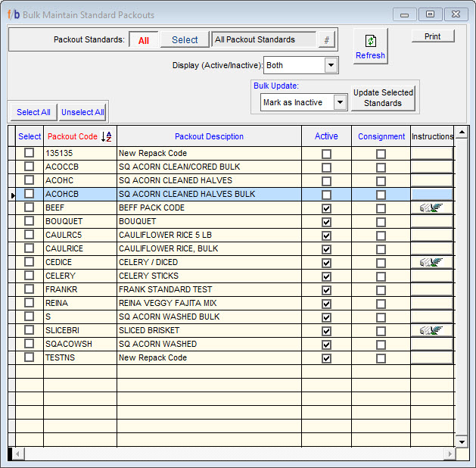Open instructions icon for SLICEBRI row
The width and height of the screenshot is (476, 468).
click(431, 330)
